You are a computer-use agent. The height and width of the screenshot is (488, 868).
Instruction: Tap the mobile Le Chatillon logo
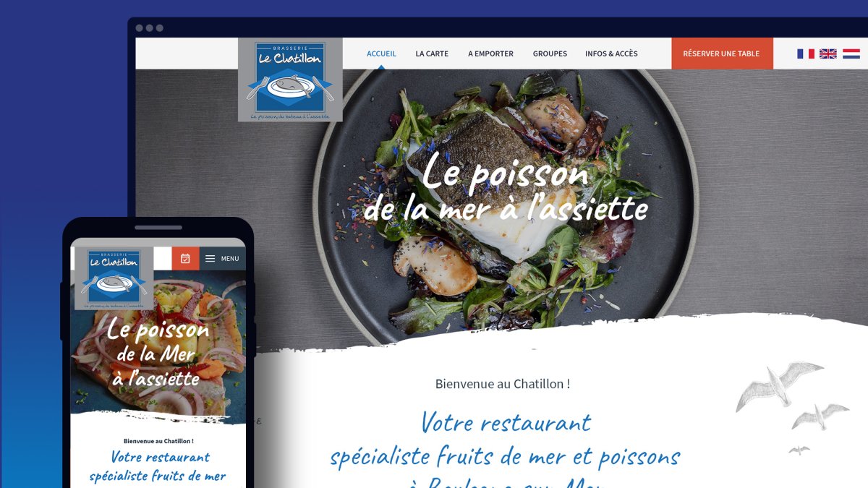pyautogui.click(x=114, y=279)
